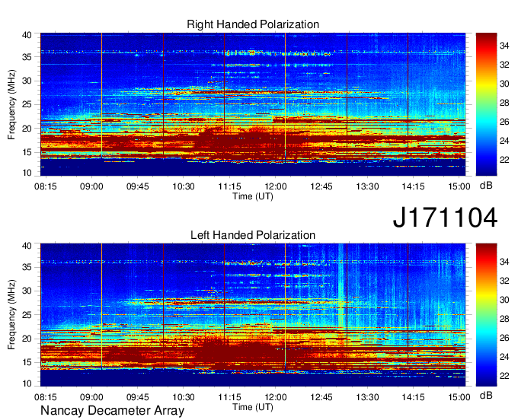
Task: Click the 09:45 time tick on the left-handed plot
Action: [137, 397]
